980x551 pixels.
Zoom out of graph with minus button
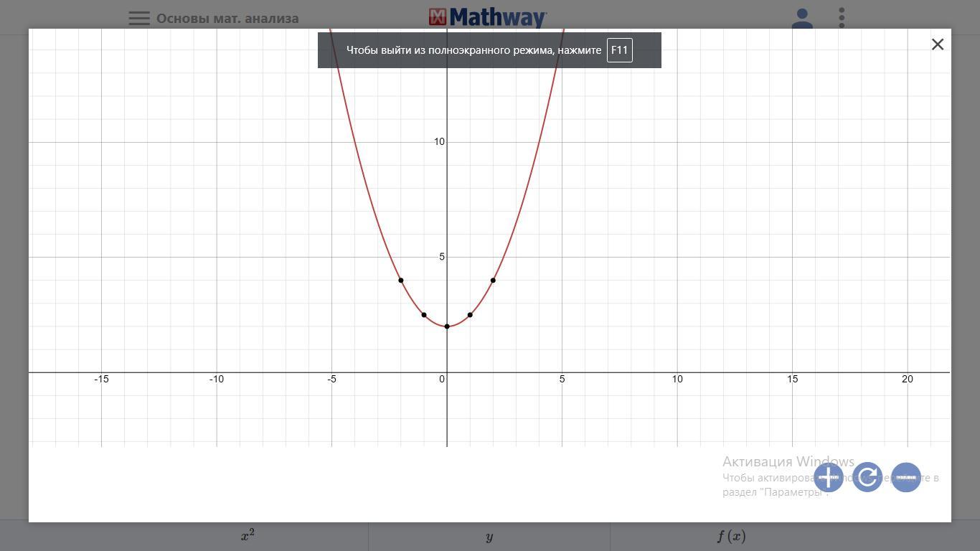pos(906,477)
